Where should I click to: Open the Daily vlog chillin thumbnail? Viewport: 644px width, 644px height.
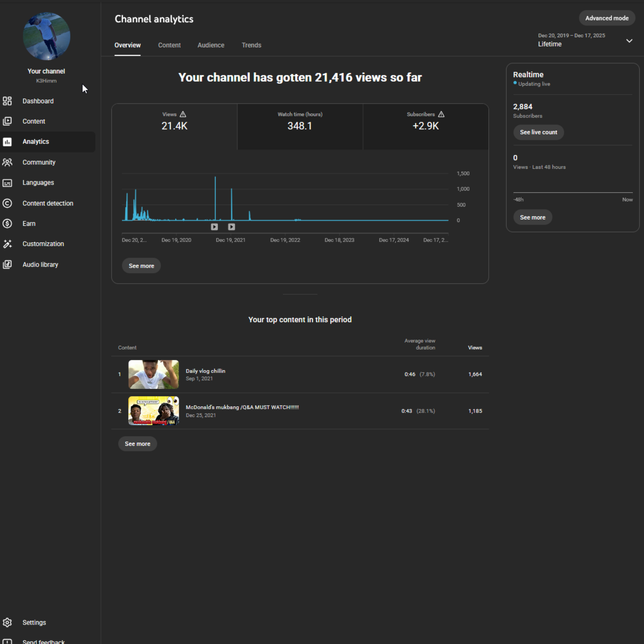154,374
